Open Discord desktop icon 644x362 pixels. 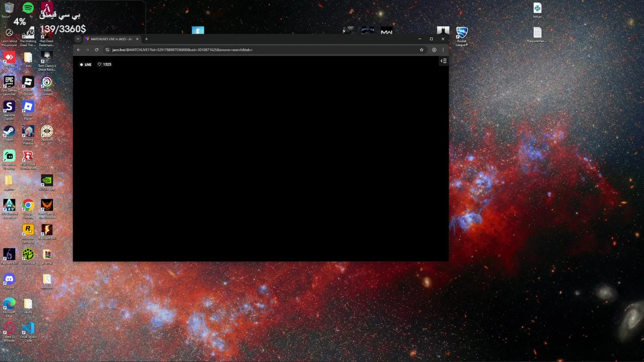click(x=9, y=281)
